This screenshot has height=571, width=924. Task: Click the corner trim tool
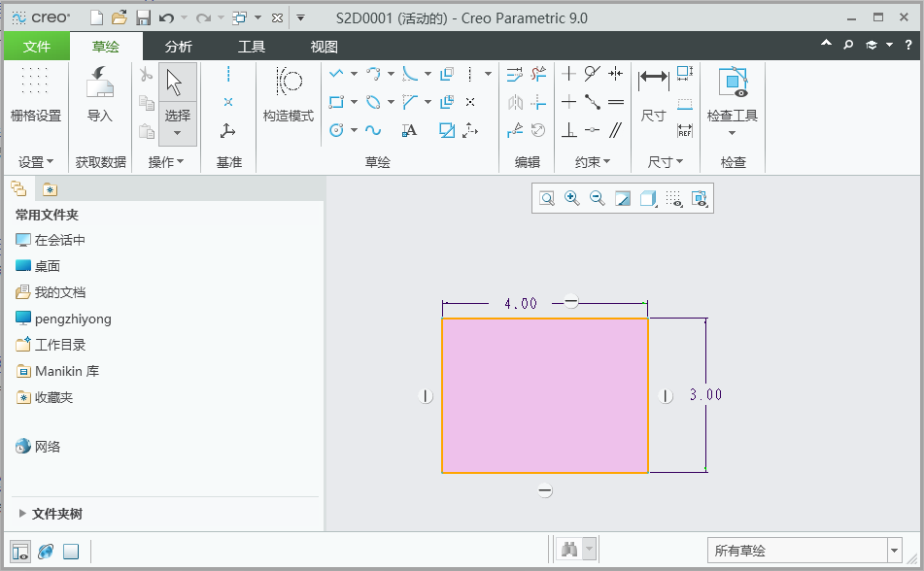pyautogui.click(x=538, y=102)
